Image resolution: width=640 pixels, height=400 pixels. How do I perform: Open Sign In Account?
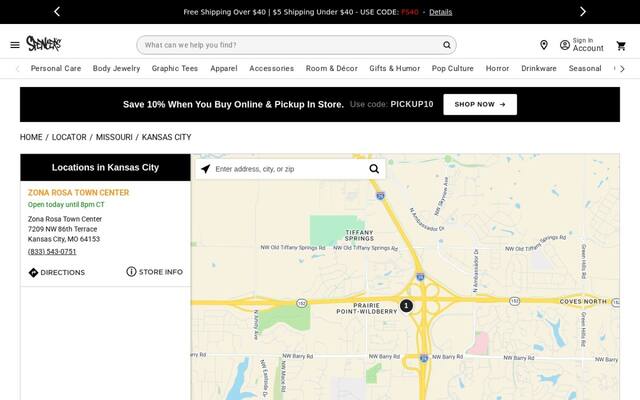582,45
